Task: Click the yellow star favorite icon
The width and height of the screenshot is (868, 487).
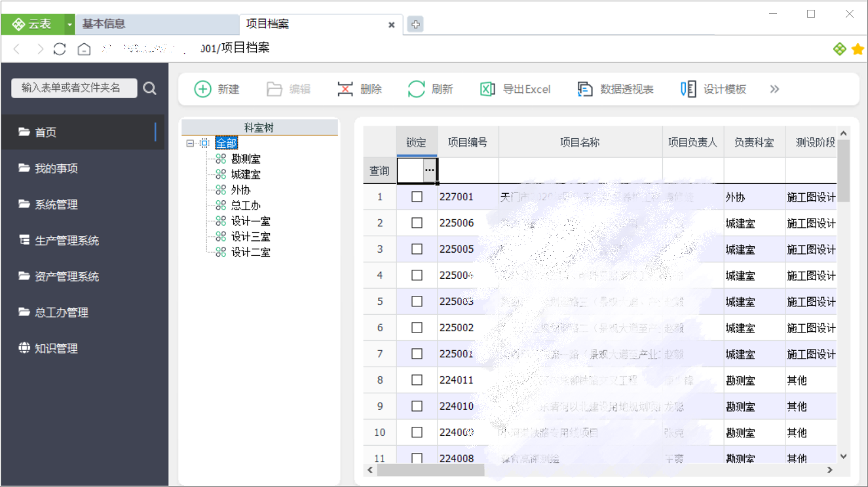Action: click(858, 49)
